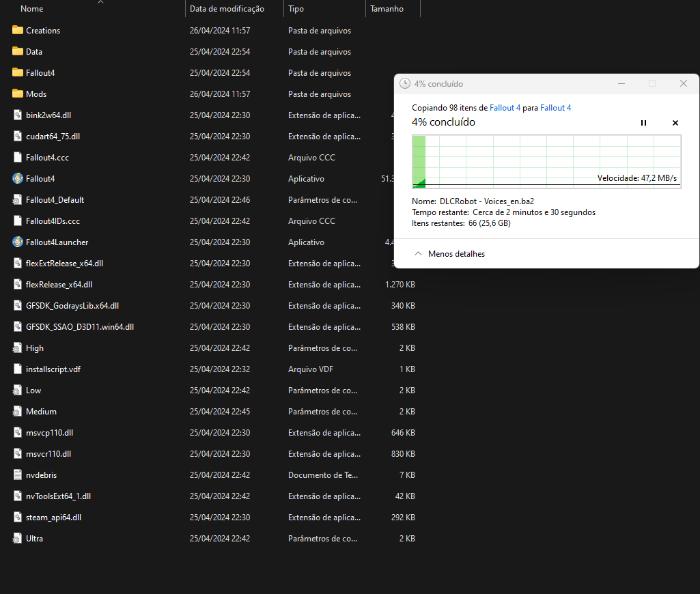The height and width of the screenshot is (594, 700).
Task: Cancel the copy with the X button
Action: [675, 123]
